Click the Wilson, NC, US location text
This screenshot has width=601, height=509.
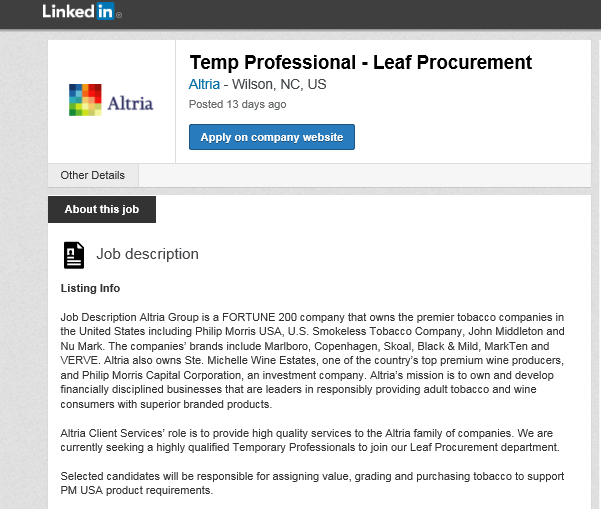282,85
